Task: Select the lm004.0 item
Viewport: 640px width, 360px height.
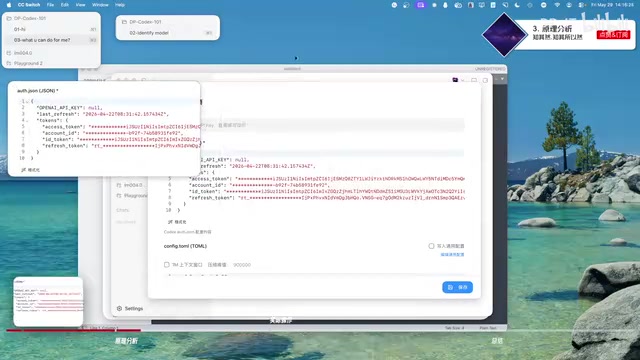Action: (x=23, y=53)
